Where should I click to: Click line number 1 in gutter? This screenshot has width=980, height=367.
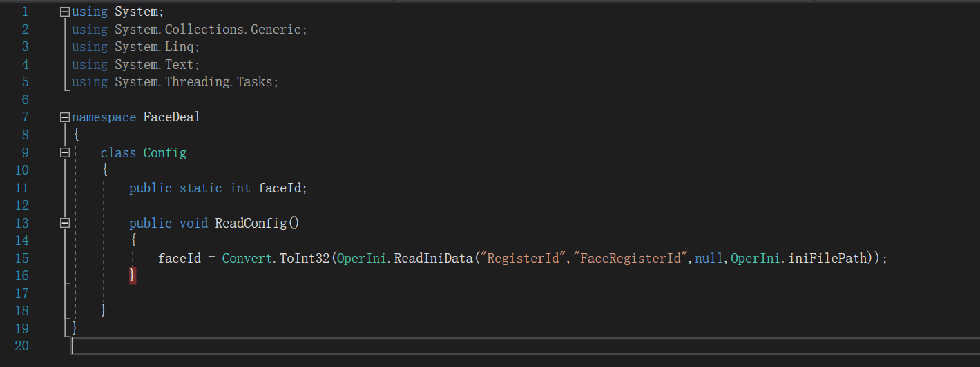tap(26, 12)
